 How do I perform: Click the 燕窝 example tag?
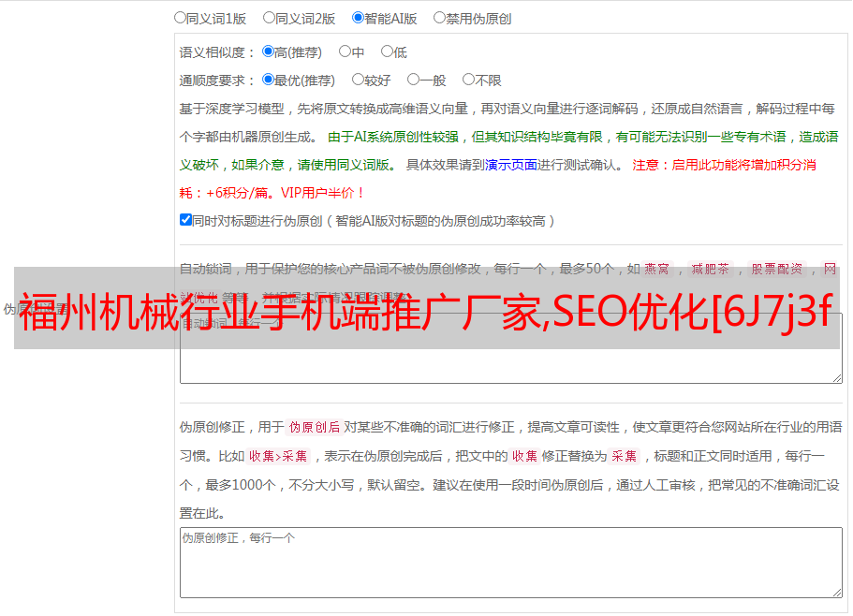pyautogui.click(x=657, y=269)
